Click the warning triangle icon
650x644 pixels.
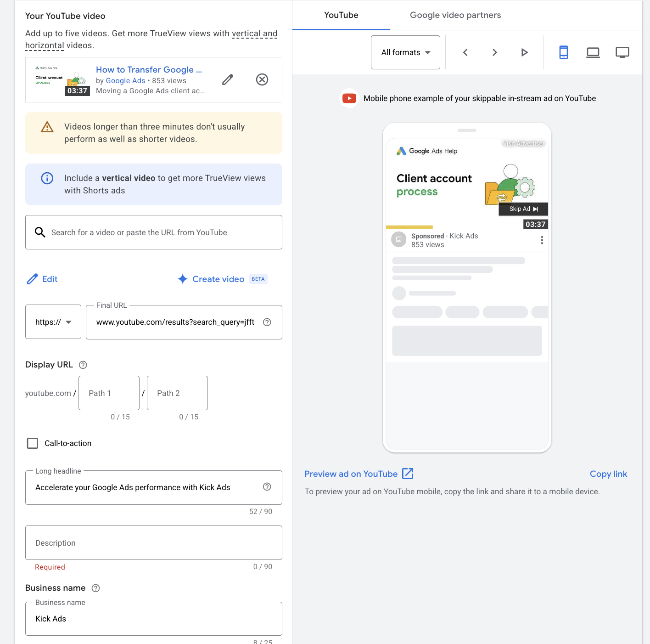pos(47,127)
